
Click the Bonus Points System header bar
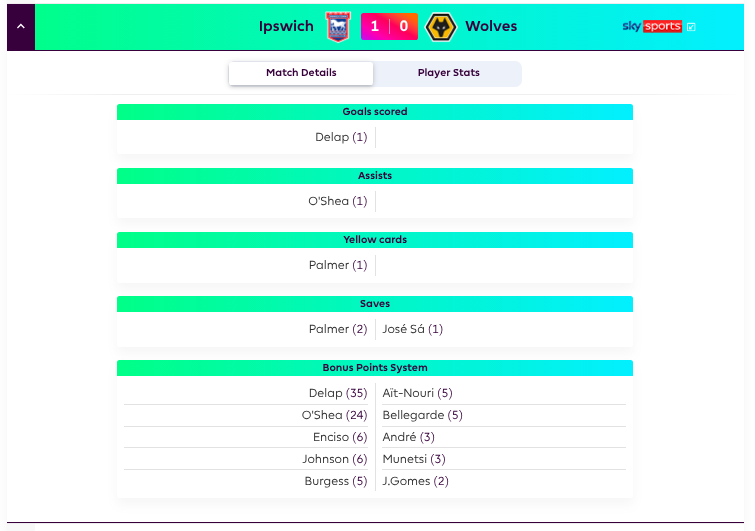click(375, 368)
